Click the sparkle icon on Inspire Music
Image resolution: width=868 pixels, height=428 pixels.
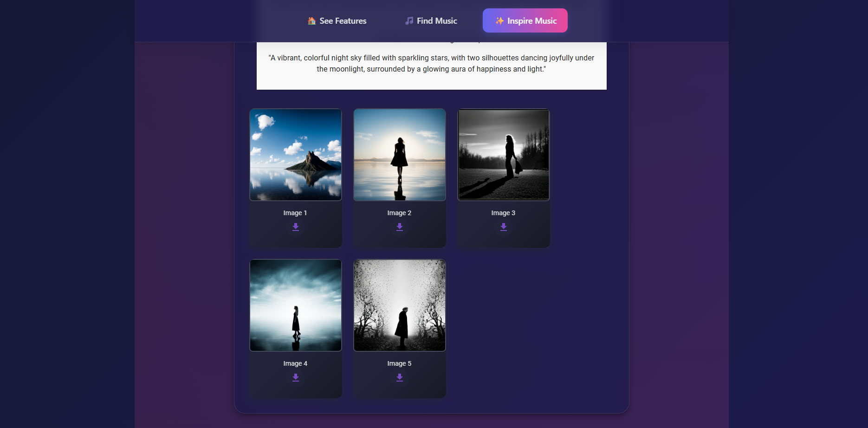click(499, 21)
